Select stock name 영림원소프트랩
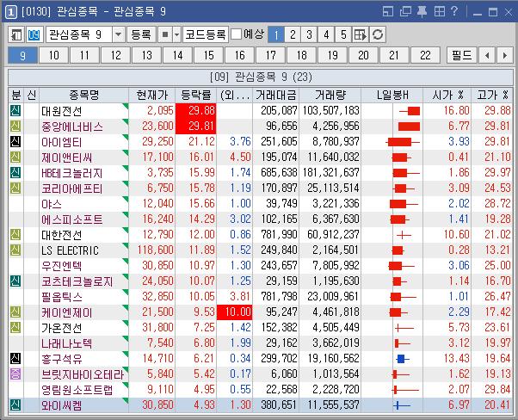This screenshot has width=518, height=420. click(77, 390)
